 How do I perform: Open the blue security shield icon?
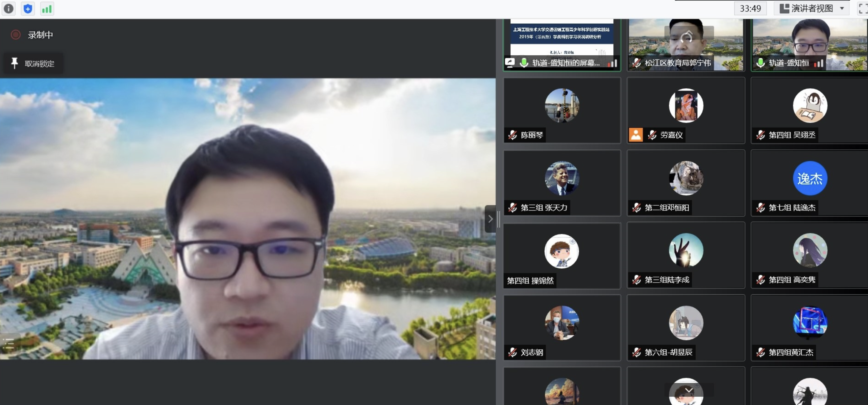(28, 8)
